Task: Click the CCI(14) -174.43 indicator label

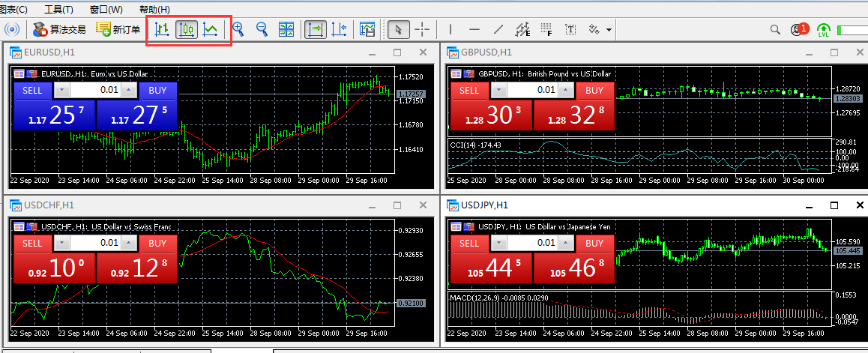Action: (x=475, y=145)
